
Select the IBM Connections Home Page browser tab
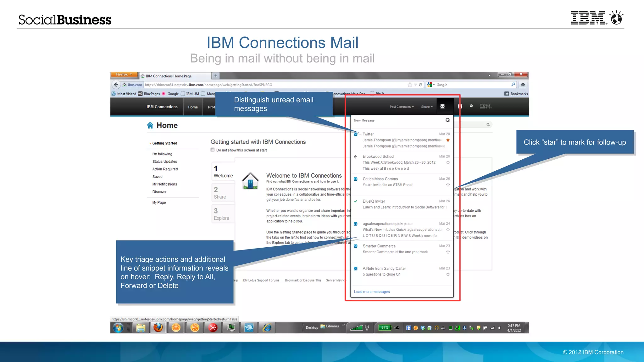click(175, 76)
